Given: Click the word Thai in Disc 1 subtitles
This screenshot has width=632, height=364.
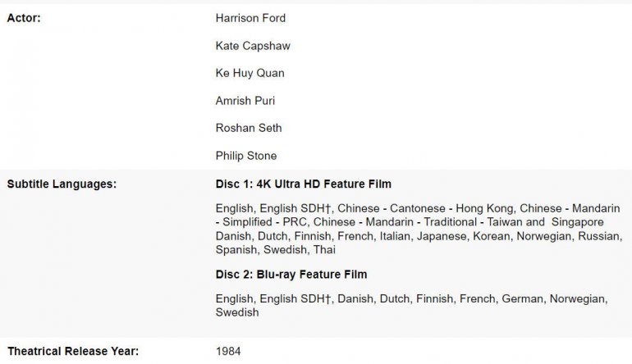Looking at the screenshot, I should point(324,249).
